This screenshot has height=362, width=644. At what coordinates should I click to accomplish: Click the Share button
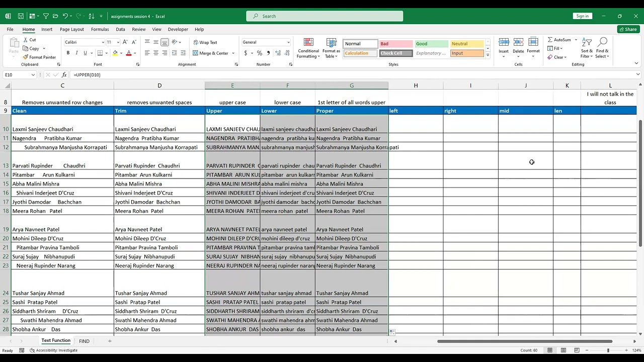628,29
